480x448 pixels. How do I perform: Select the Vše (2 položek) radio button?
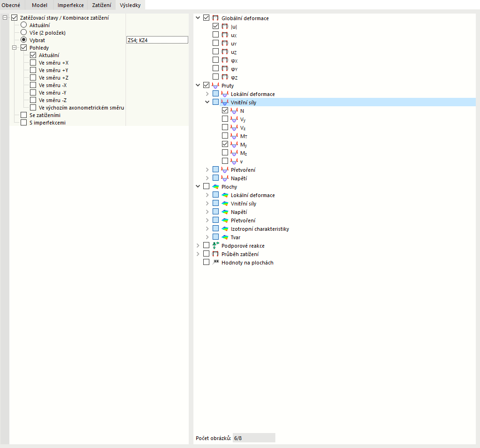click(x=23, y=32)
